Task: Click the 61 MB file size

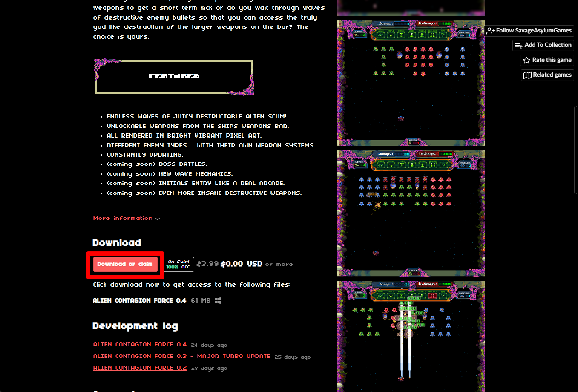Action: (x=201, y=300)
